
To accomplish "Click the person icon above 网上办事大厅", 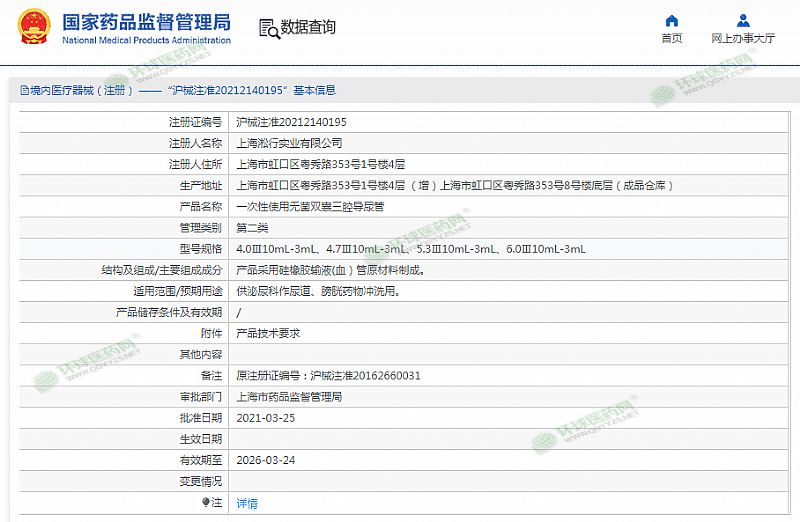I will tap(742, 20).
